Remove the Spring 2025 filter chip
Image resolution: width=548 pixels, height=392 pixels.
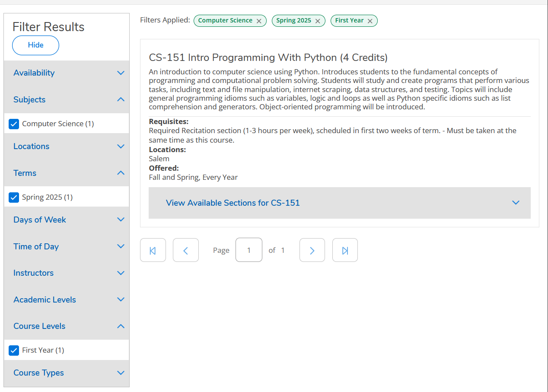(x=318, y=21)
